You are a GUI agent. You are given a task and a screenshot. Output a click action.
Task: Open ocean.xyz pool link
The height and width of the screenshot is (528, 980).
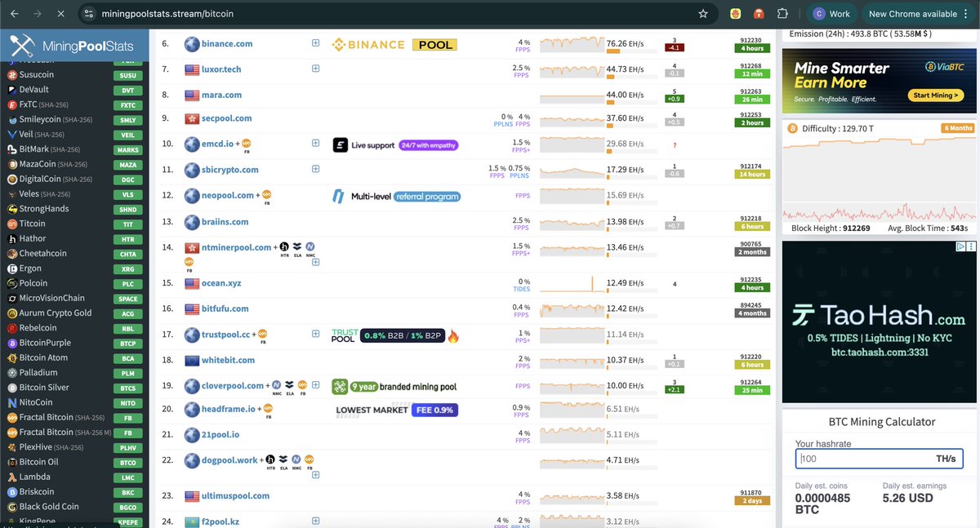point(221,283)
